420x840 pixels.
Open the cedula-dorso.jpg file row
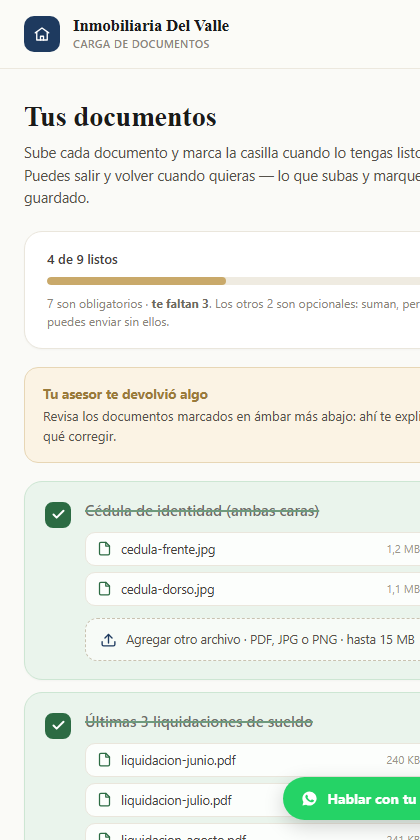[x=253, y=589]
